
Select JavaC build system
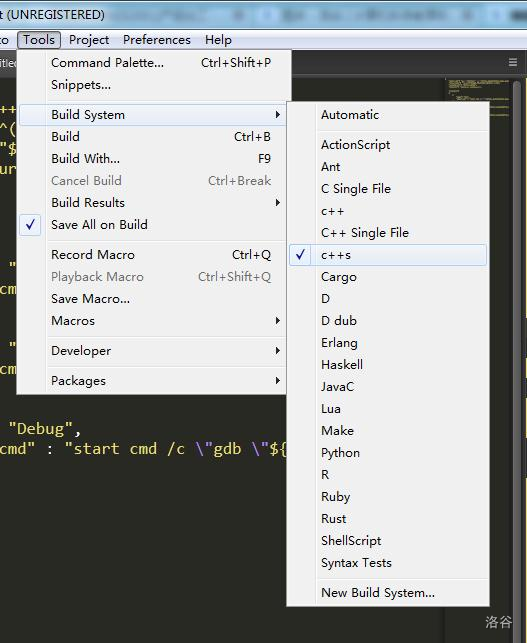point(388,387)
